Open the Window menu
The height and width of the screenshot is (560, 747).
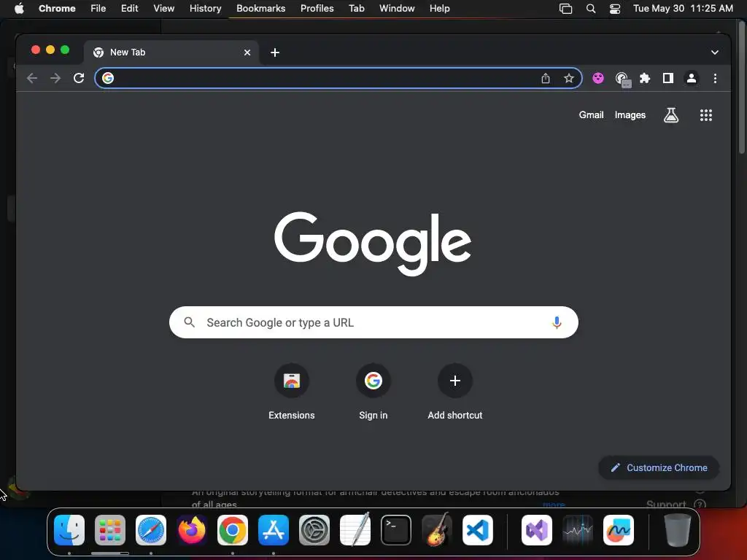tap(397, 9)
